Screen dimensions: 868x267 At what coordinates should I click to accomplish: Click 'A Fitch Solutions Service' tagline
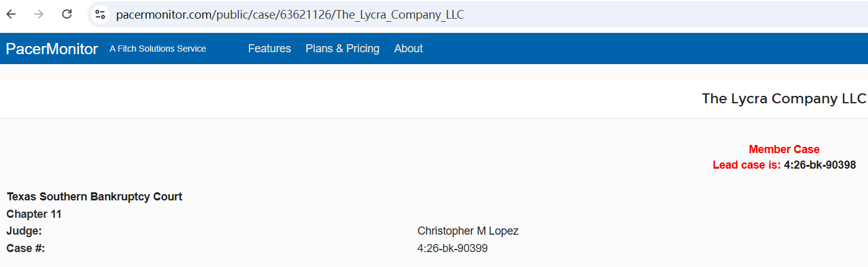[157, 49]
